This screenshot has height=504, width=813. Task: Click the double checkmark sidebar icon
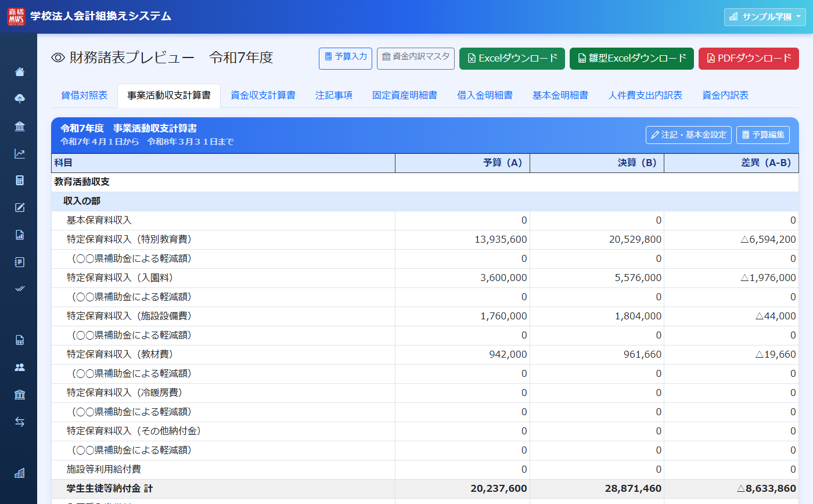[20, 289]
